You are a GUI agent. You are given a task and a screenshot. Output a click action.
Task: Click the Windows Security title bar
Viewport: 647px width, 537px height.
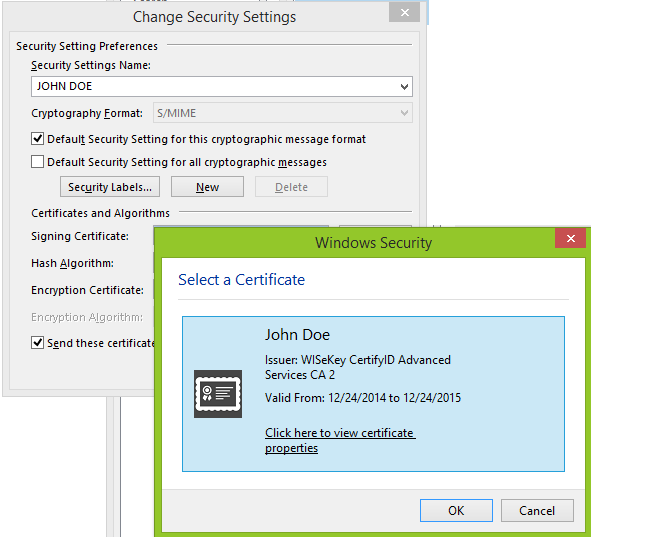pyautogui.click(x=373, y=242)
